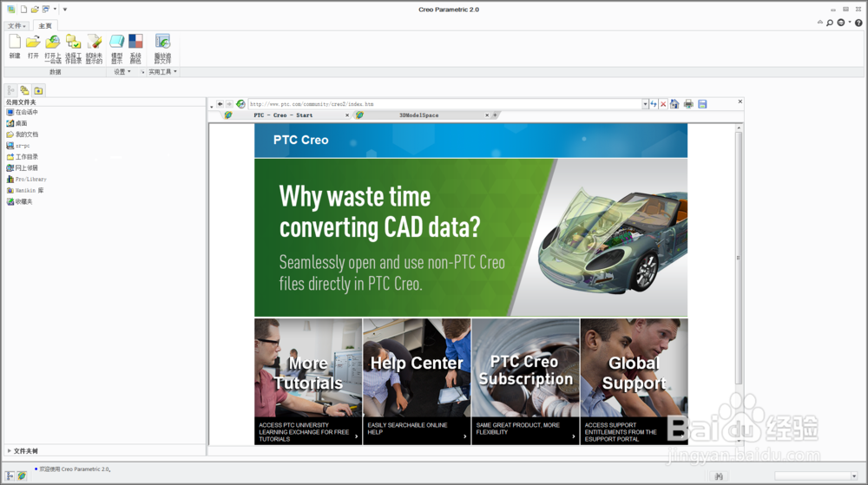Click New file icon in quick access toolbar
The height and width of the screenshot is (485, 868).
(x=23, y=10)
